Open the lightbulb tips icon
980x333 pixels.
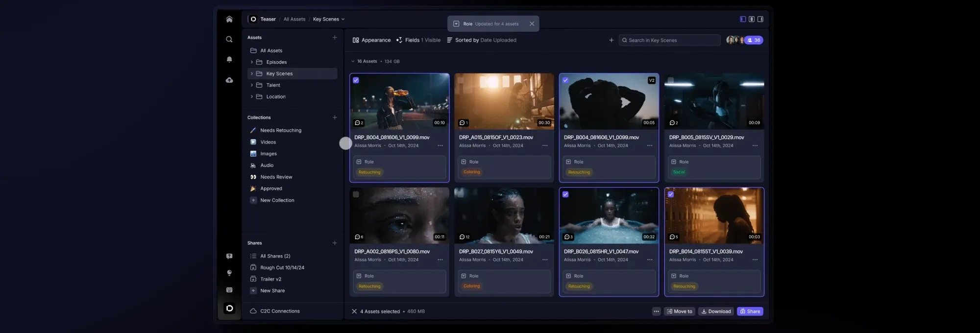[229, 273]
